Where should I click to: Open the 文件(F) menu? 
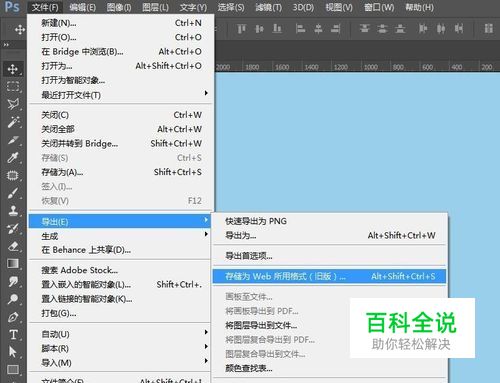(x=45, y=7)
